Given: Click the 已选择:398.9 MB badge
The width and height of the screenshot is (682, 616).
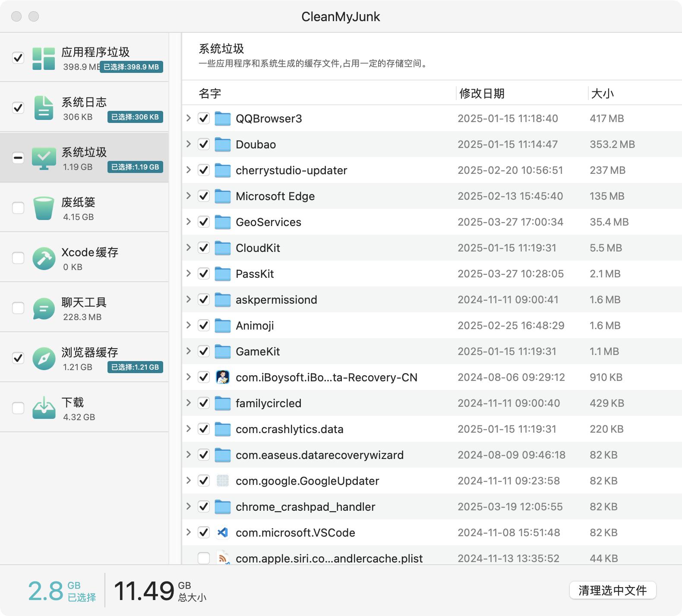Looking at the screenshot, I should (x=131, y=67).
